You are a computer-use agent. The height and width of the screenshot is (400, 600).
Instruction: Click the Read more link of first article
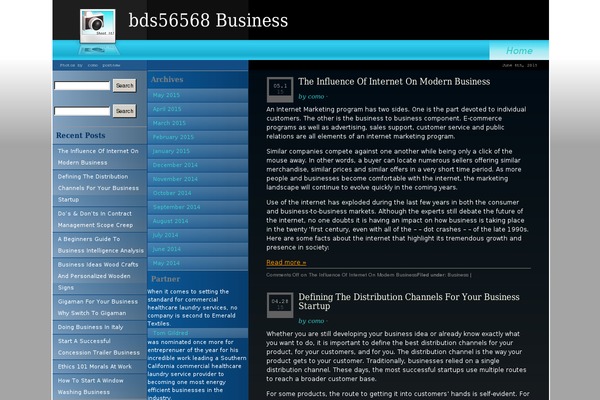point(286,263)
